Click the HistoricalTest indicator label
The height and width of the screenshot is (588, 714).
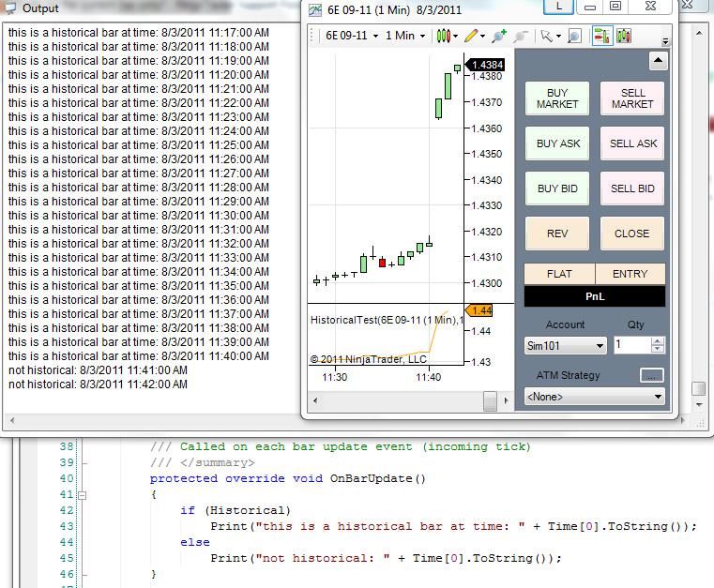(x=387, y=320)
